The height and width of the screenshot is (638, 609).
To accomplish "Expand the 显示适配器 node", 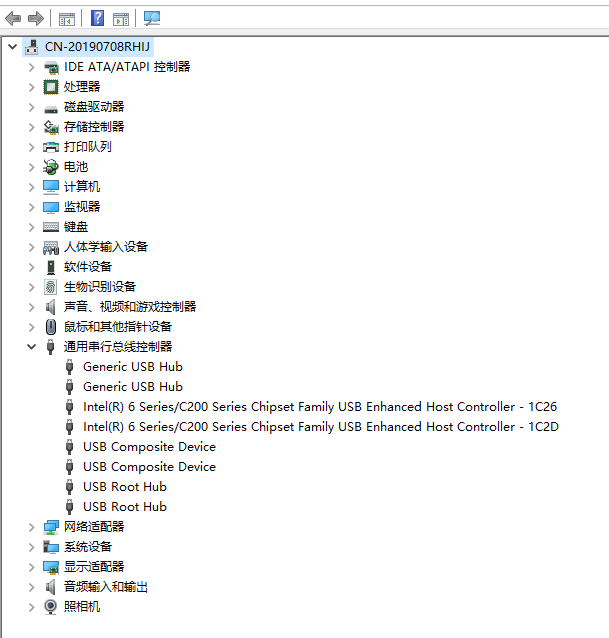I will (x=32, y=567).
